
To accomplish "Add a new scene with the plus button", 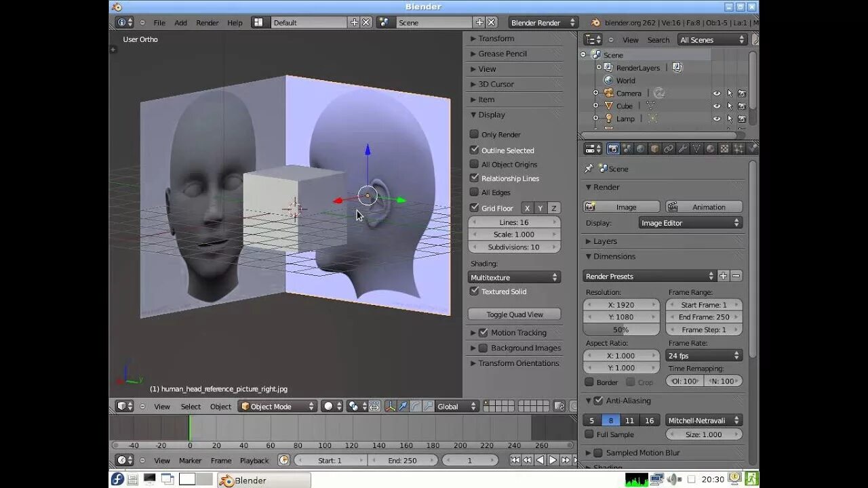I will click(x=479, y=22).
